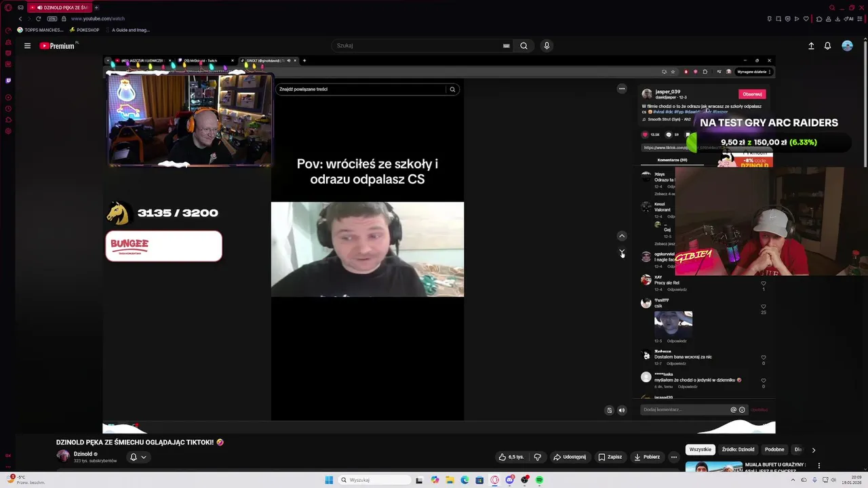
Task: Click the Komentarze (59) tab in the video
Action: point(672,160)
